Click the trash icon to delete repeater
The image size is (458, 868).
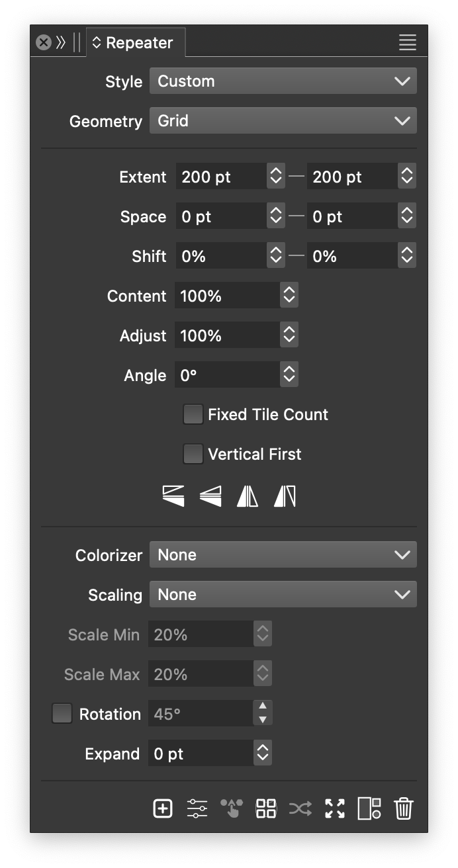coord(404,808)
